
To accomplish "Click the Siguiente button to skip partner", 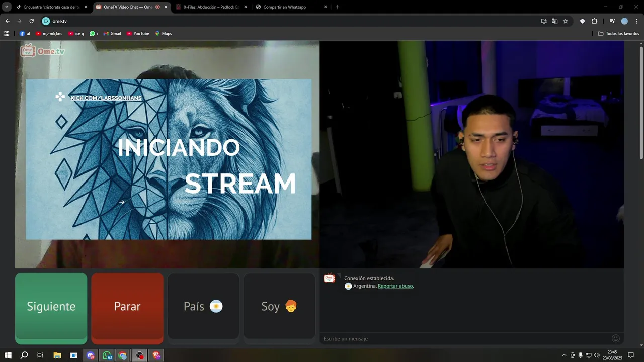I will coord(51,308).
